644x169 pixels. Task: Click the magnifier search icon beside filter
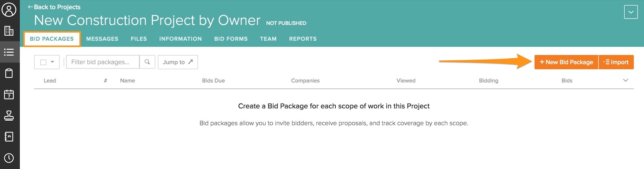(147, 62)
